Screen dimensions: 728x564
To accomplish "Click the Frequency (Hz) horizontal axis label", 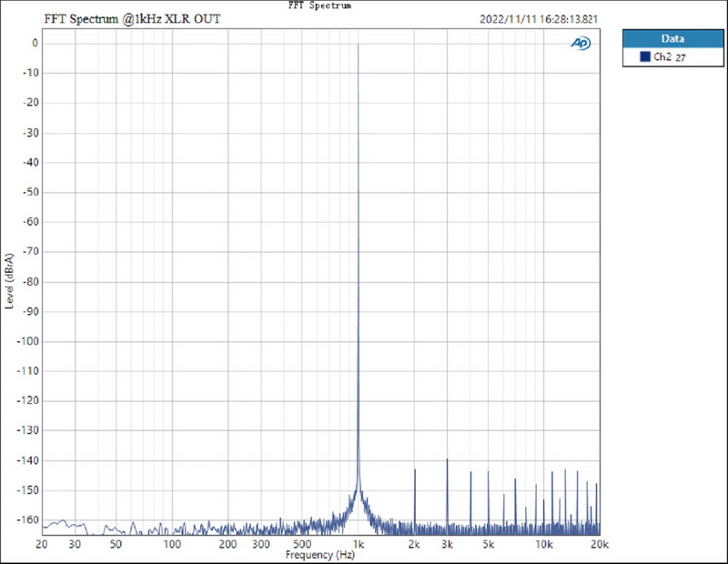I will [319, 554].
